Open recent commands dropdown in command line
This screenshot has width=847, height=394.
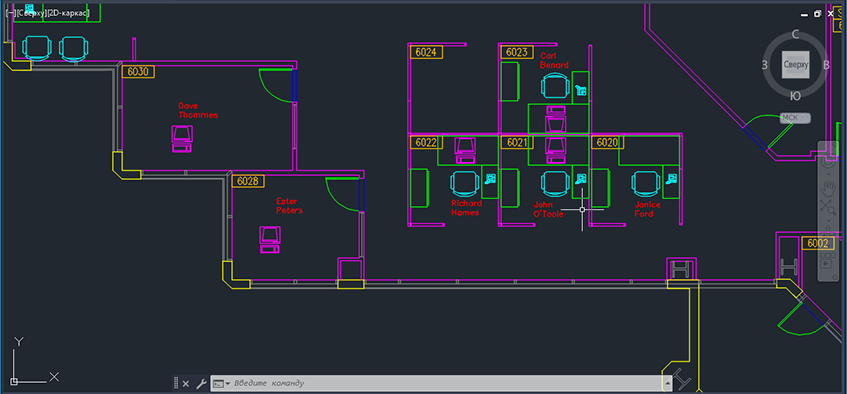[x=220, y=383]
